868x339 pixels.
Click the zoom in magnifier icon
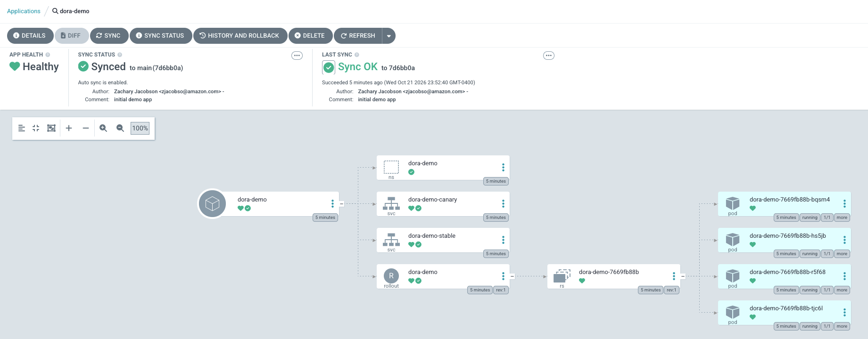click(x=103, y=128)
